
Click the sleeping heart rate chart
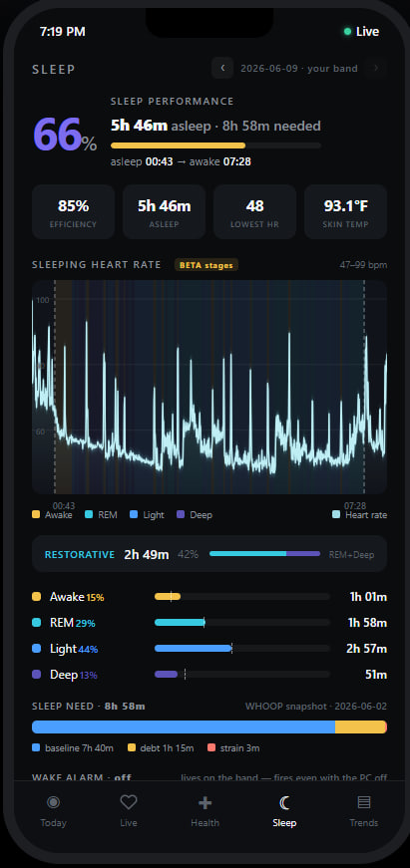[x=209, y=387]
